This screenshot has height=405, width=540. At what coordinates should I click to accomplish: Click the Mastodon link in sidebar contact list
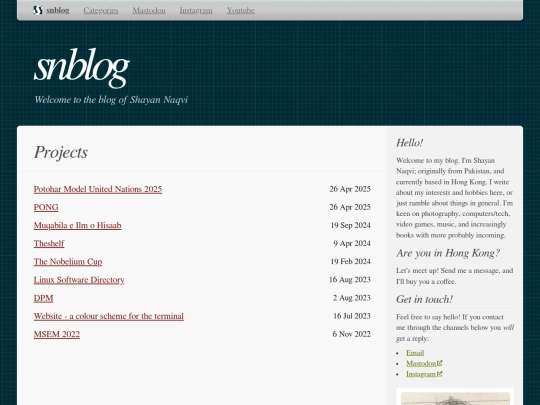tap(421, 363)
